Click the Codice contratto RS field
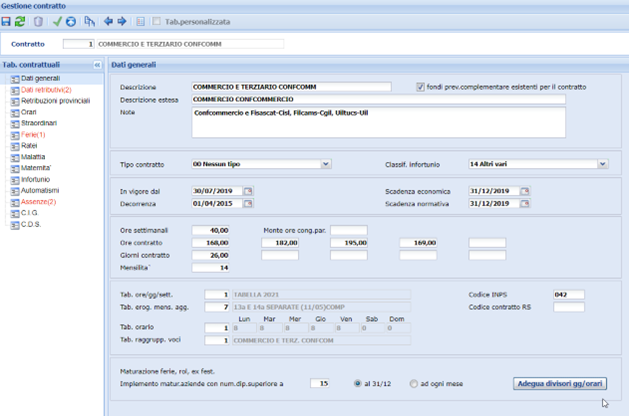The width and height of the screenshot is (629, 417). point(569,307)
